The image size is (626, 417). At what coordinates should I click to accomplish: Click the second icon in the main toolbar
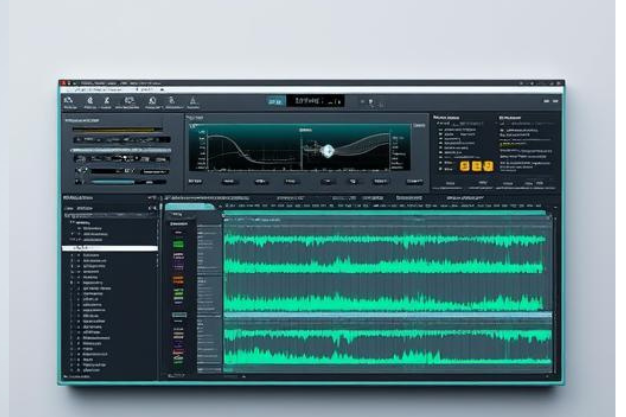click(x=90, y=100)
